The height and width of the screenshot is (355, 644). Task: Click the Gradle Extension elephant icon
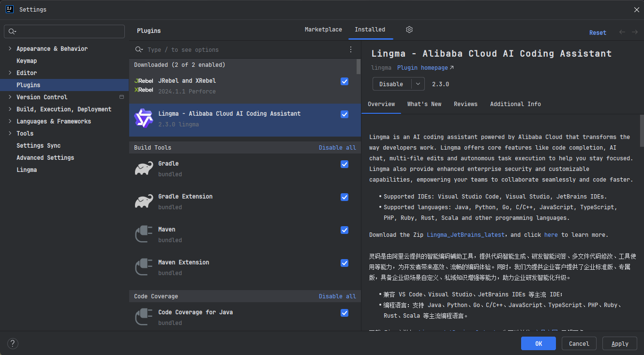click(144, 201)
